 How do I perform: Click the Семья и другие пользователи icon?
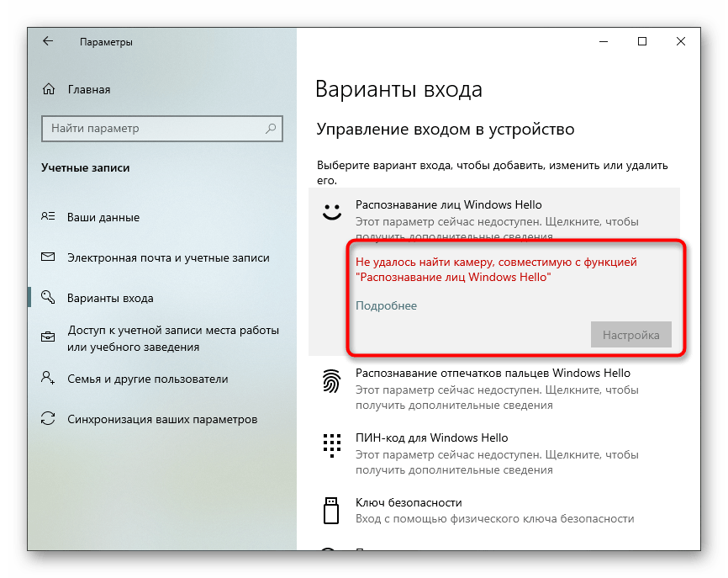click(48, 378)
